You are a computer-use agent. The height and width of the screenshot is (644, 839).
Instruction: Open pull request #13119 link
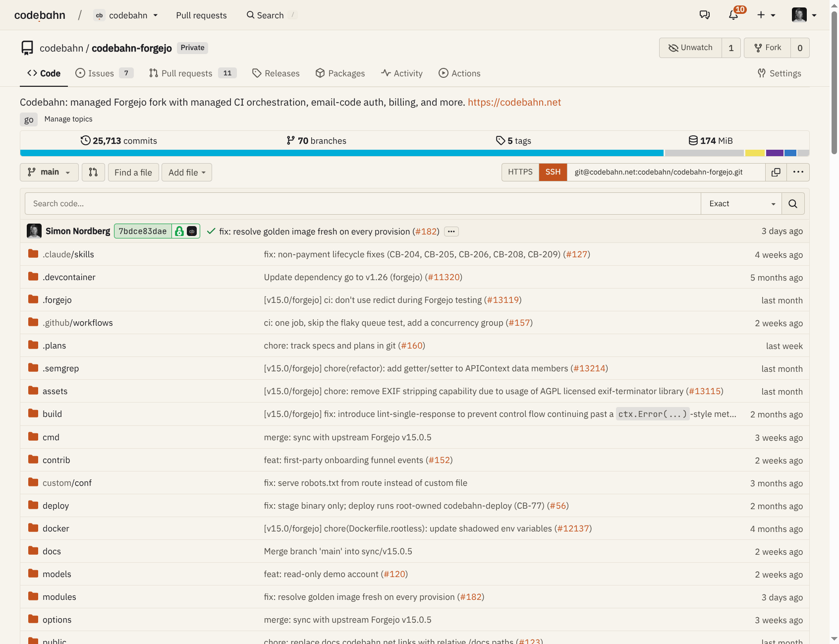(503, 300)
